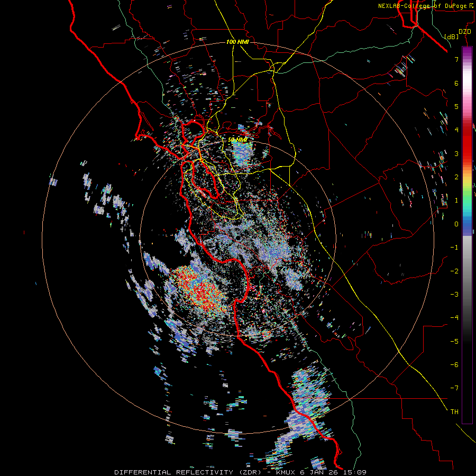Click the "4" value on the scale
This screenshot has width=476, height=476.
click(x=456, y=130)
